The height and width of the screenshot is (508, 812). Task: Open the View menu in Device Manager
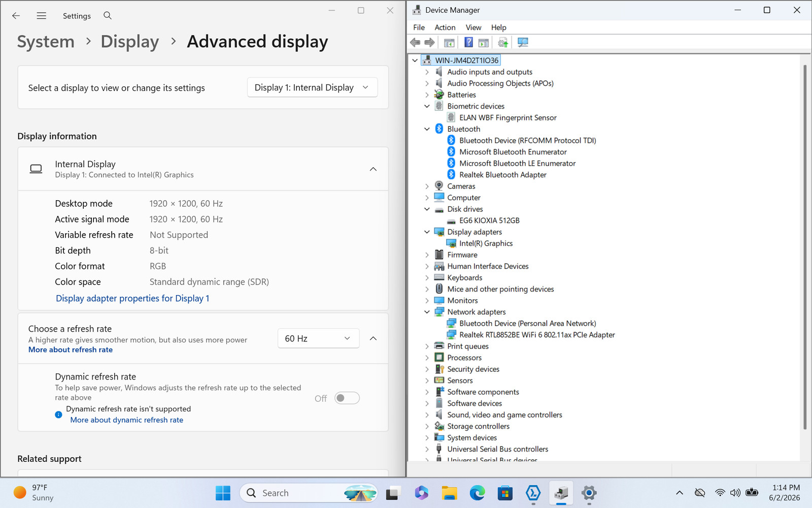coord(473,27)
